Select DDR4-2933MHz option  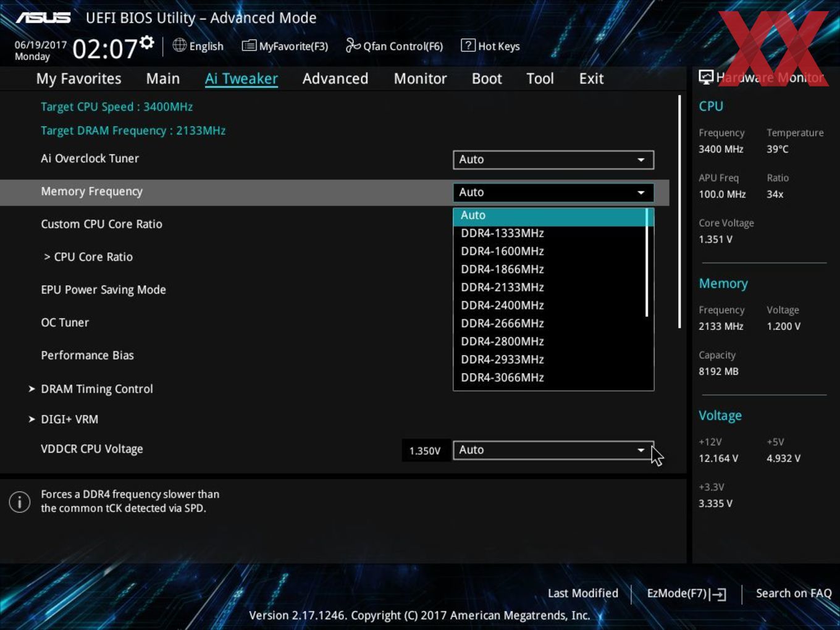550,359
